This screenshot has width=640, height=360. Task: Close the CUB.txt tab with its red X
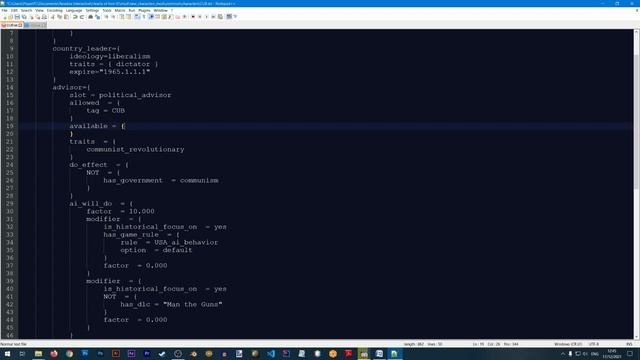coord(20,25)
